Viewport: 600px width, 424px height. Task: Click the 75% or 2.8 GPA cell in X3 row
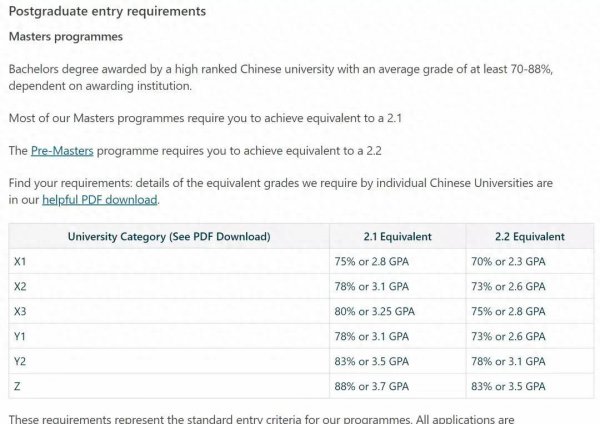pos(509,311)
